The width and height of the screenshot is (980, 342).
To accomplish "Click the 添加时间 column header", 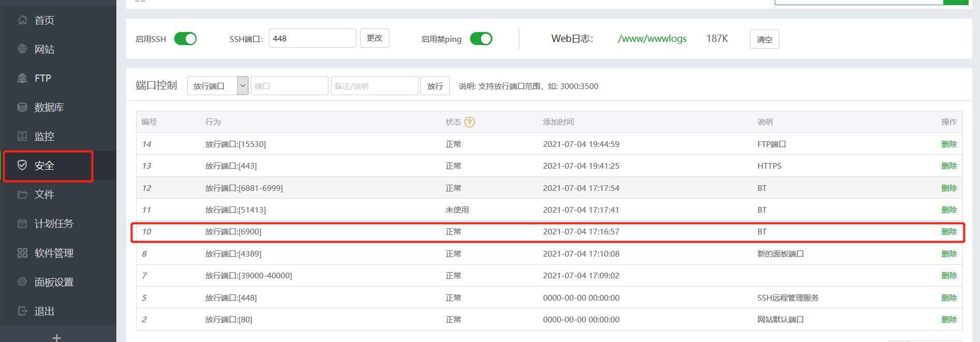I will point(559,122).
